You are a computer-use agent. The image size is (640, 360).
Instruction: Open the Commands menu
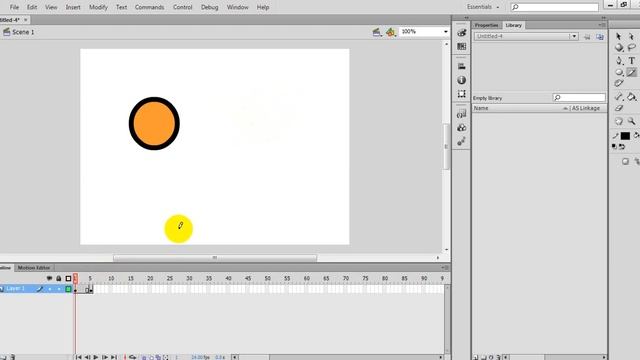tap(149, 7)
